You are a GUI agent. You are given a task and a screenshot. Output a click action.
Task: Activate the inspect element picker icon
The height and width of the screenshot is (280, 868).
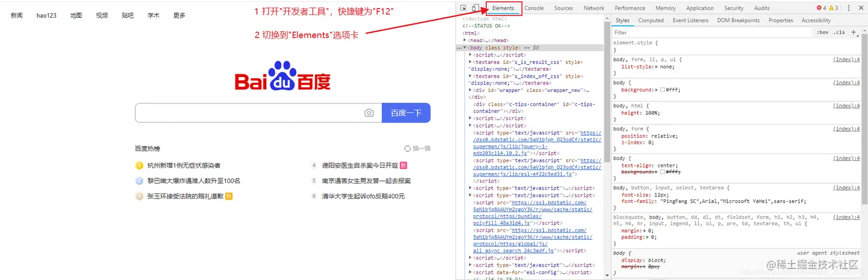464,8
